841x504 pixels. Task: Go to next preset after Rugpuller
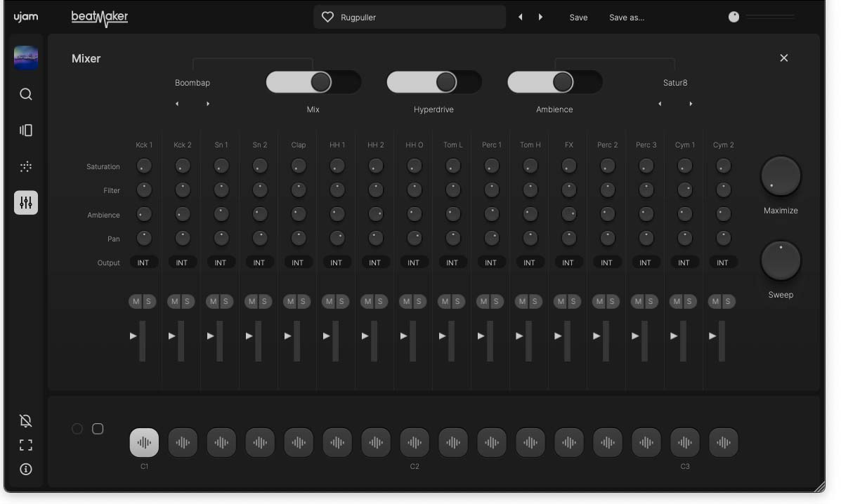540,17
